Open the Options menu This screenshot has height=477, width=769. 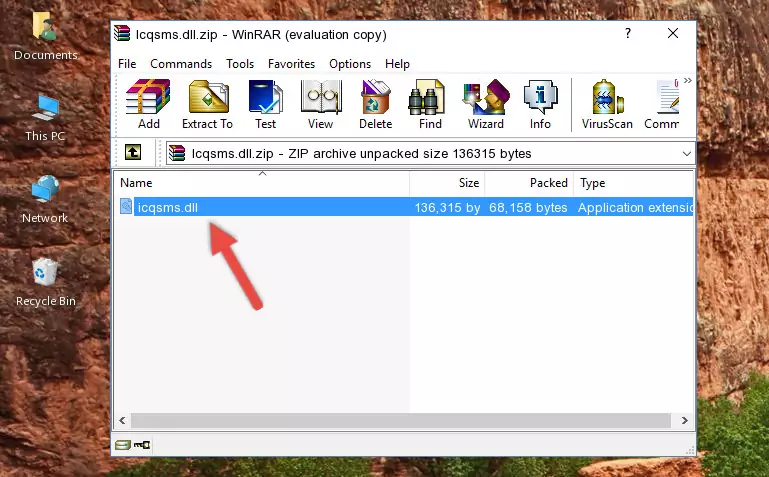point(350,64)
